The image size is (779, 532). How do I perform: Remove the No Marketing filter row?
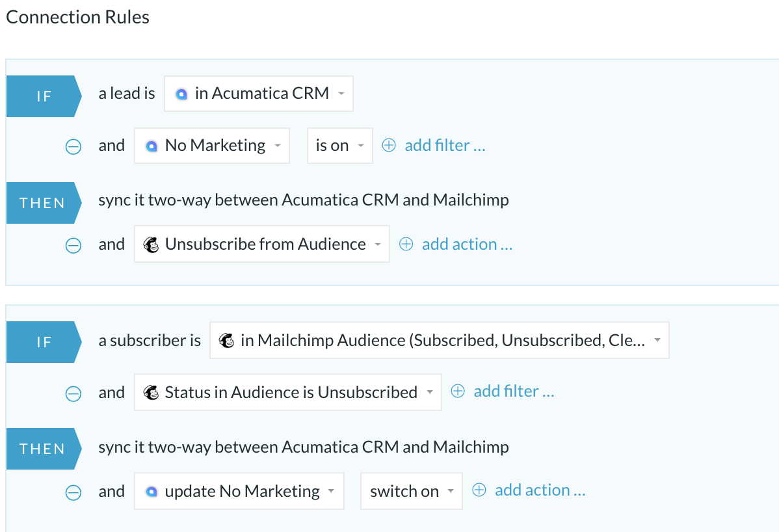click(x=73, y=146)
